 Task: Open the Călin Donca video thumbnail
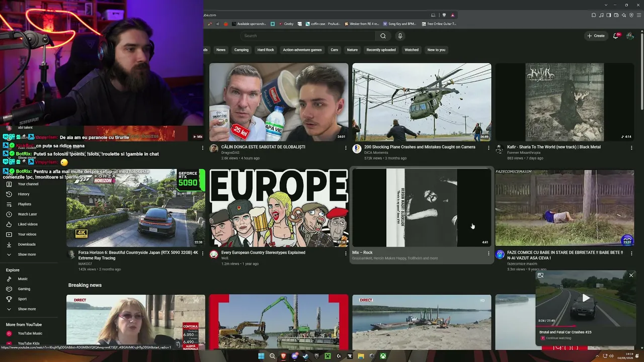coord(279,102)
